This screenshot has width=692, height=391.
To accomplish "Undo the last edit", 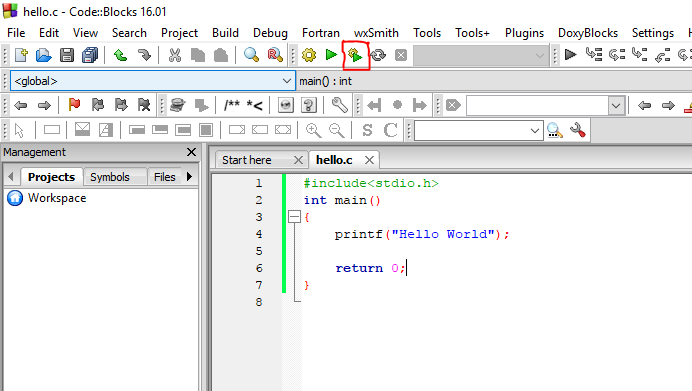I will 120,55.
